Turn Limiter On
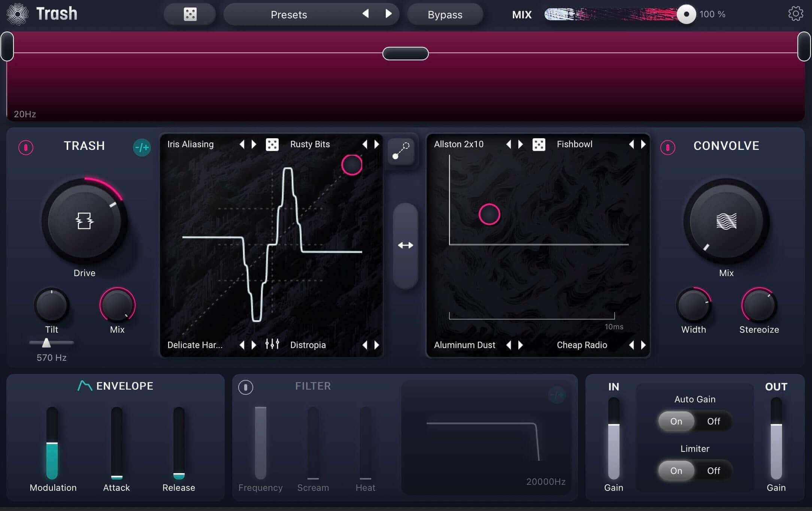Viewport: 812px width, 511px height. (676, 471)
